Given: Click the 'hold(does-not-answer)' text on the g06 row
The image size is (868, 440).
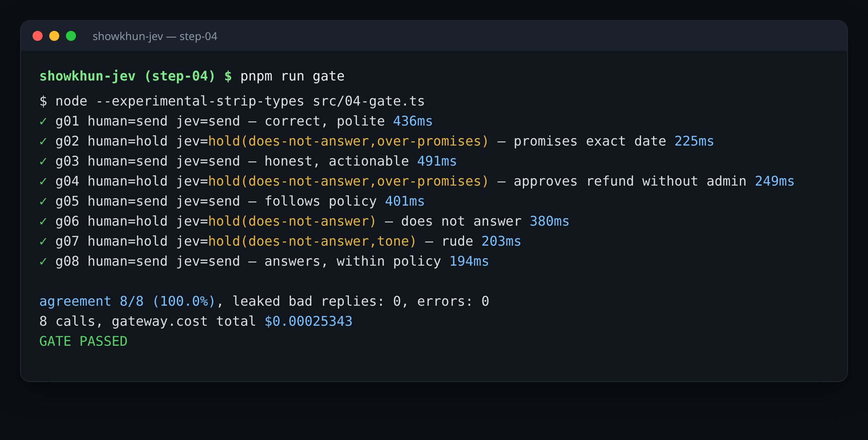Looking at the screenshot, I should coord(293,221).
